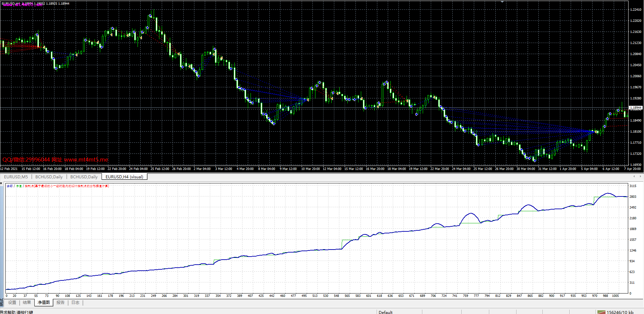Click the left chart-tabs scroll arrow

[x=634, y=176]
